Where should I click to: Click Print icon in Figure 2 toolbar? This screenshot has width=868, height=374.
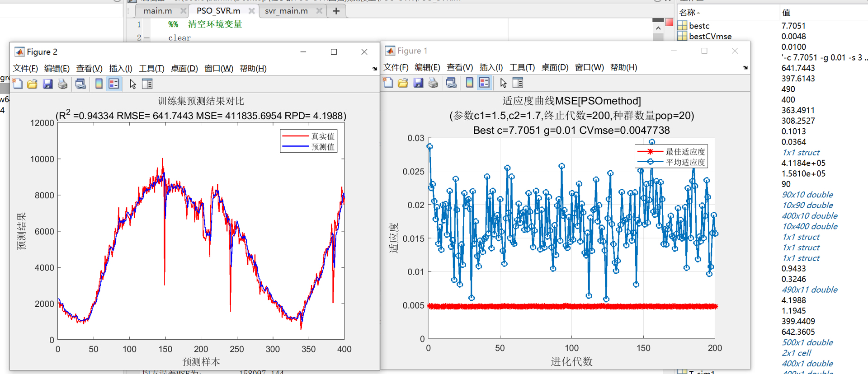(62, 84)
